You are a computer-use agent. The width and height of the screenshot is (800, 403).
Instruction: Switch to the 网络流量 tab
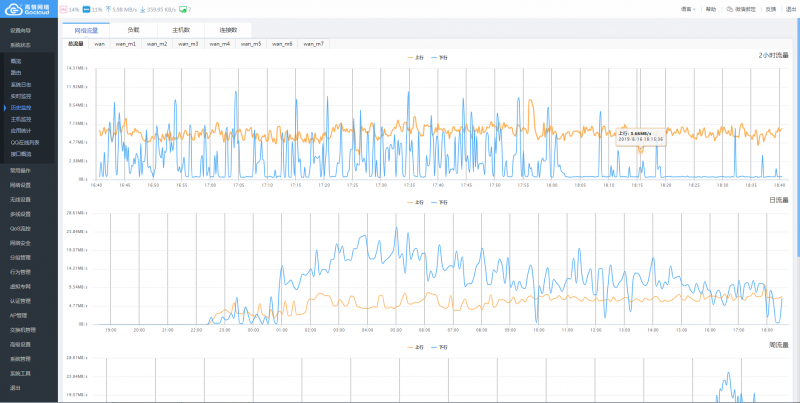pos(86,30)
